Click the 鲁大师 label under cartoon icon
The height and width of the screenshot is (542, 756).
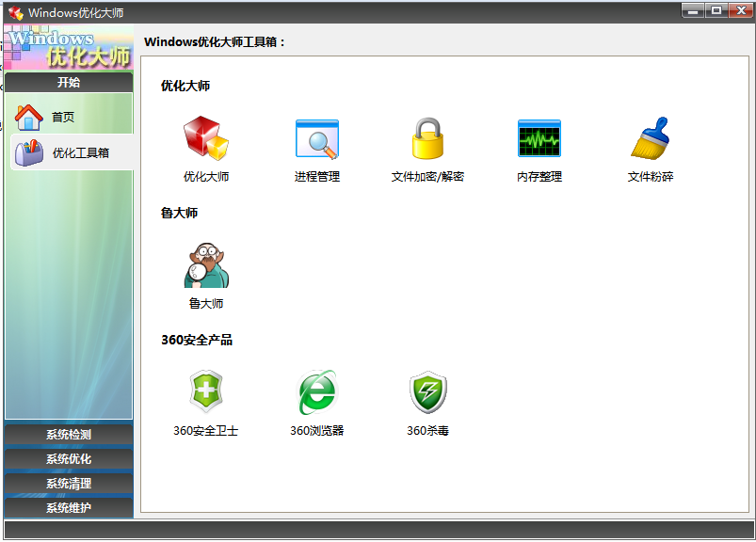(x=206, y=304)
